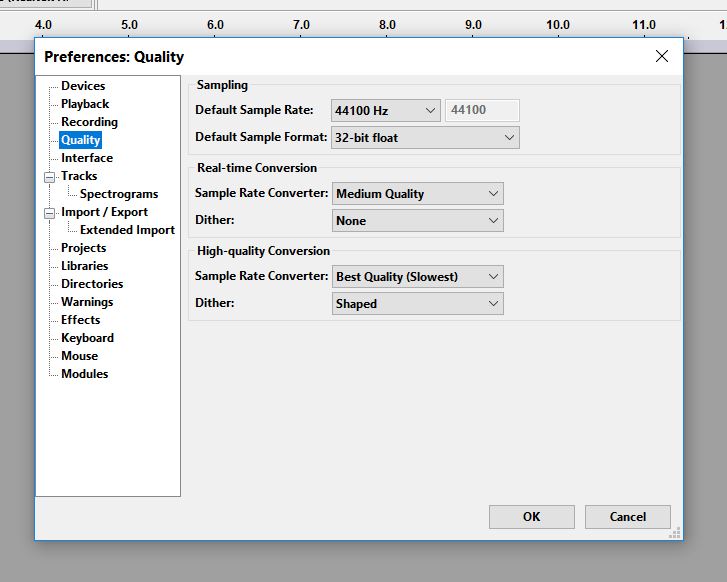Screen dimensions: 727x582
Task: Open Recording preferences category
Action: coord(89,122)
